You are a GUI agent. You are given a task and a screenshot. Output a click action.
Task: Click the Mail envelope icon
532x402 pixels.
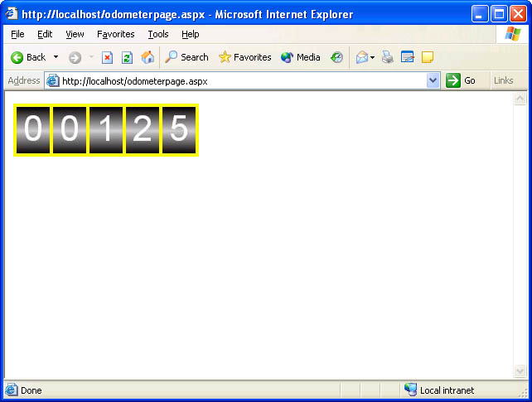(x=362, y=57)
